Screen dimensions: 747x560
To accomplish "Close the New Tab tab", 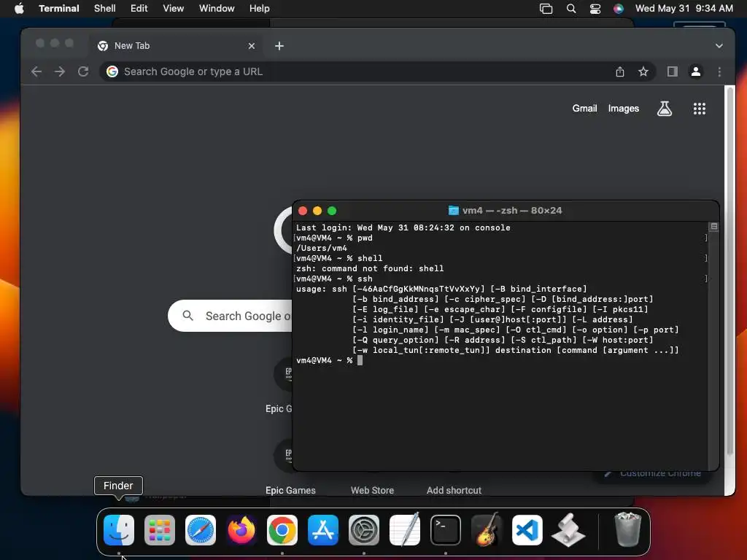I will [252, 46].
